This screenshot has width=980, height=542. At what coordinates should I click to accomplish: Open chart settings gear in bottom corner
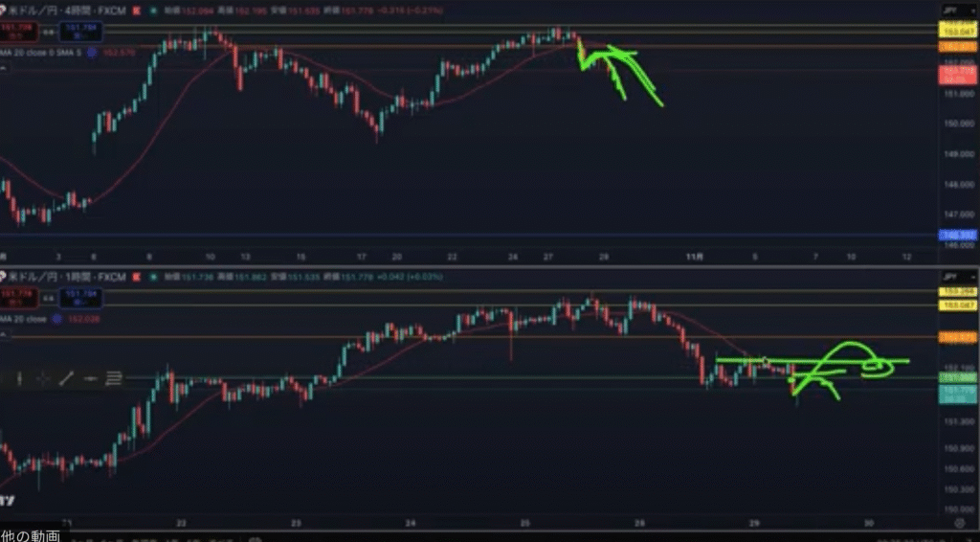(x=959, y=524)
